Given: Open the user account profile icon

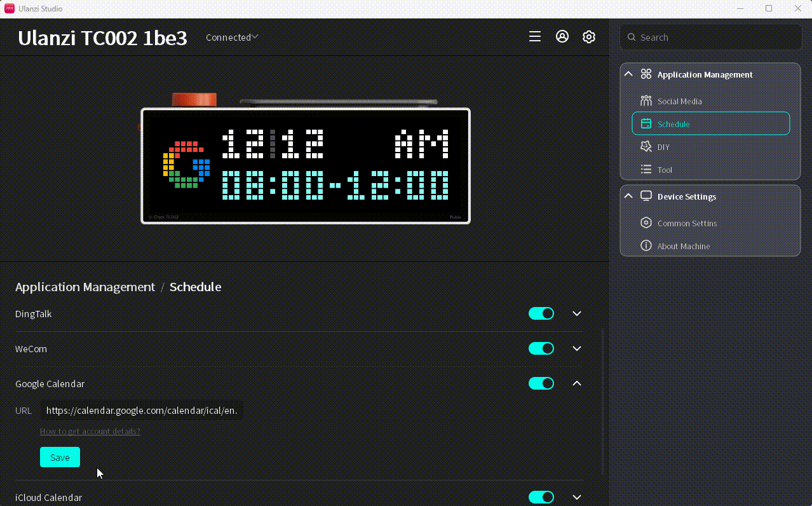Looking at the screenshot, I should (562, 37).
